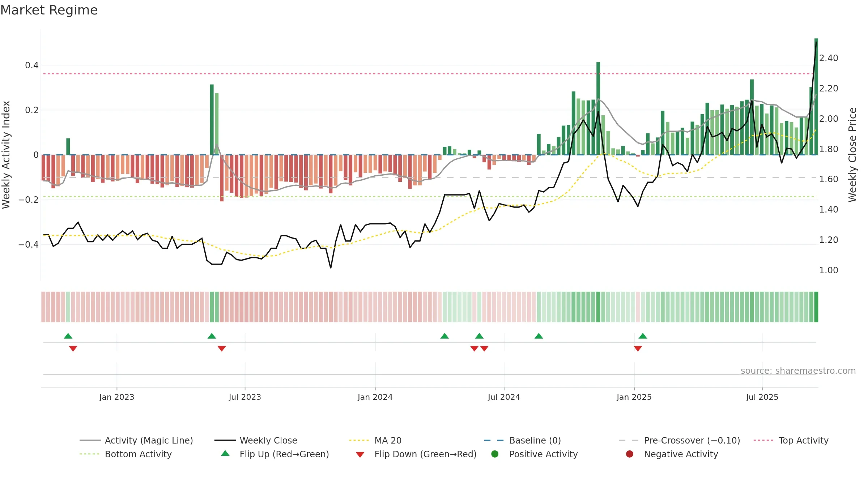Click the green Positive Activity legend dot
The image size is (868, 488).
point(495,454)
